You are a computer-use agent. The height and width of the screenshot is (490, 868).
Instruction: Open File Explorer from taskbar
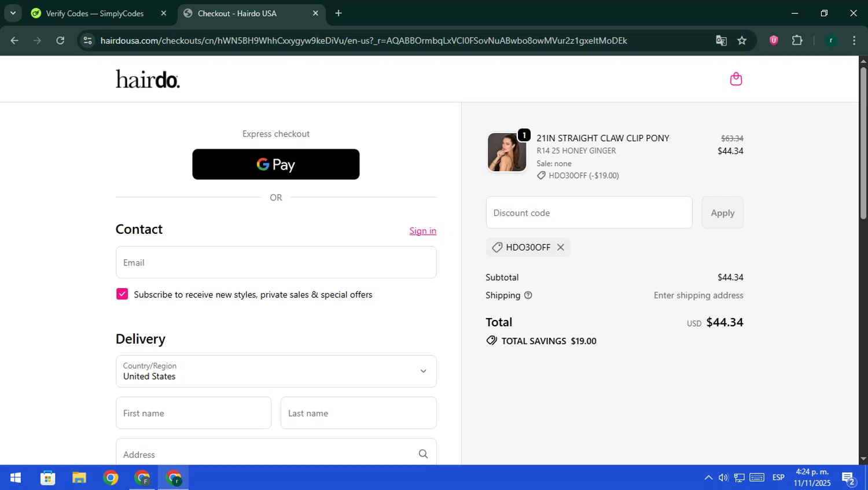click(x=79, y=478)
